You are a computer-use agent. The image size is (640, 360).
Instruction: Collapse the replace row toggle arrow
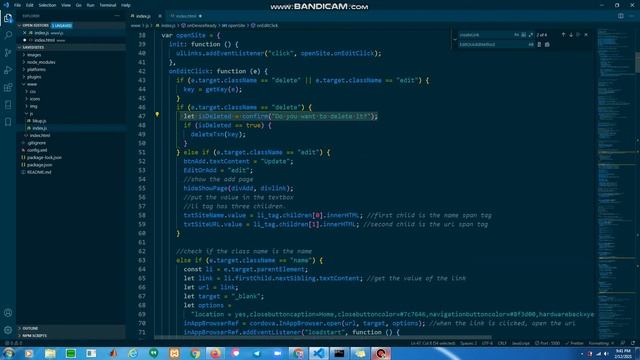[x=455, y=40]
